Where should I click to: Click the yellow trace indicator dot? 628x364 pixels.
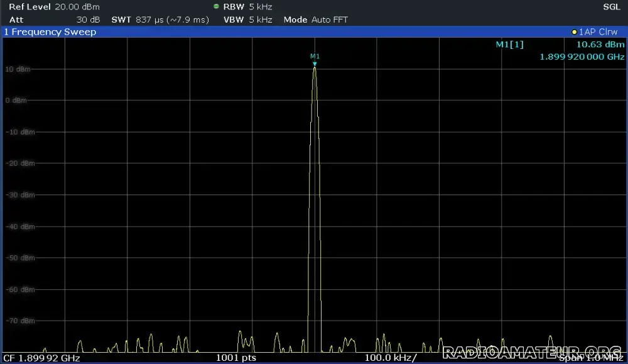(x=574, y=32)
